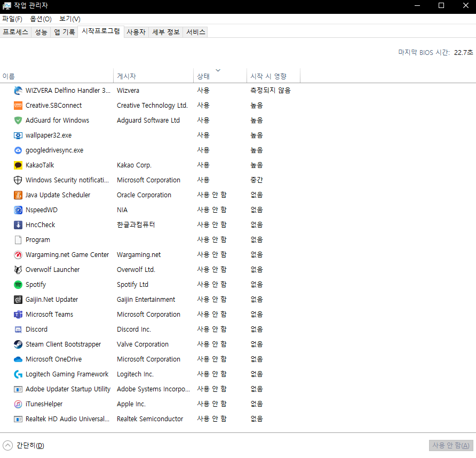Click the WIZVERA Delfino Handler icon

18,91
